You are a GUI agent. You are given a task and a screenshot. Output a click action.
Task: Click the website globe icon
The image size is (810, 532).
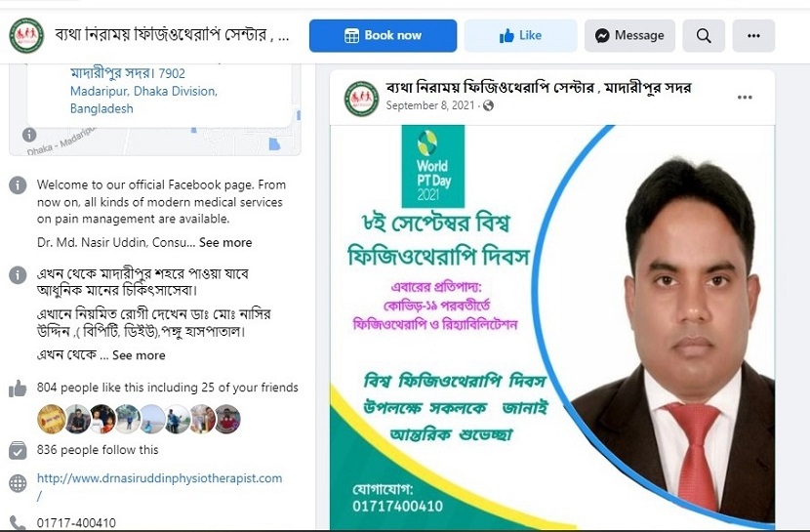tap(18, 483)
